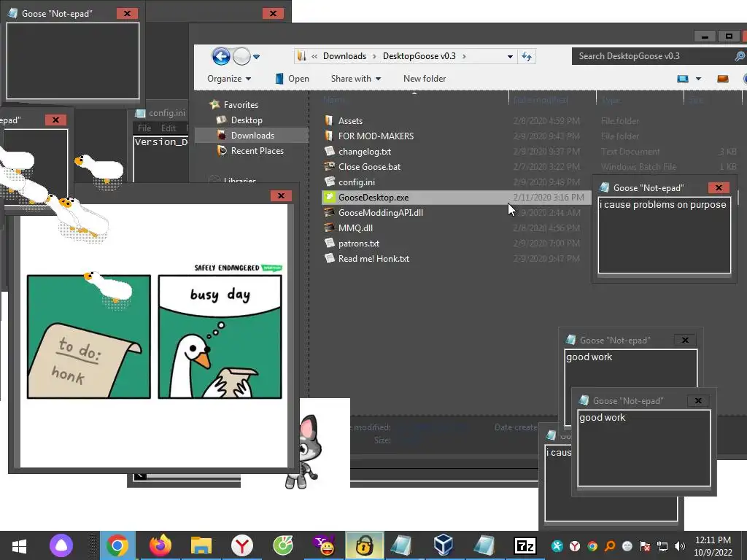Change view using the view icon
Image resolution: width=747 pixels, height=560 pixels.
pos(683,79)
